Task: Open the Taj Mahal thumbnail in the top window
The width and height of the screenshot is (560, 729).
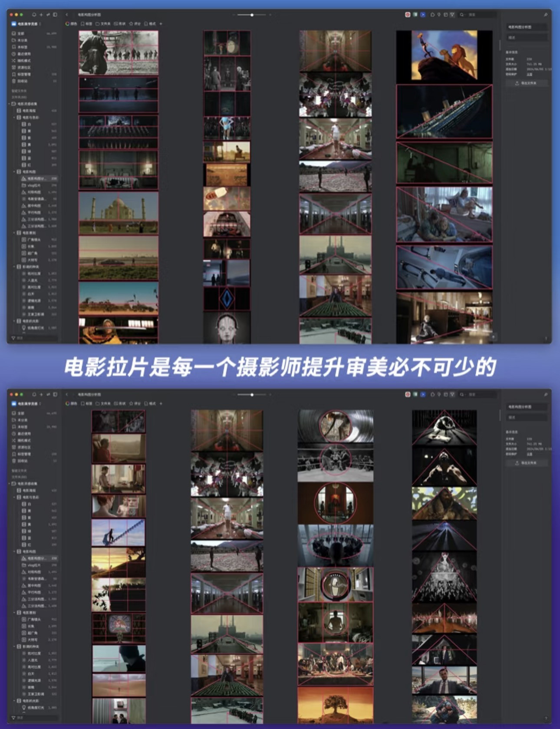Action: (119, 213)
